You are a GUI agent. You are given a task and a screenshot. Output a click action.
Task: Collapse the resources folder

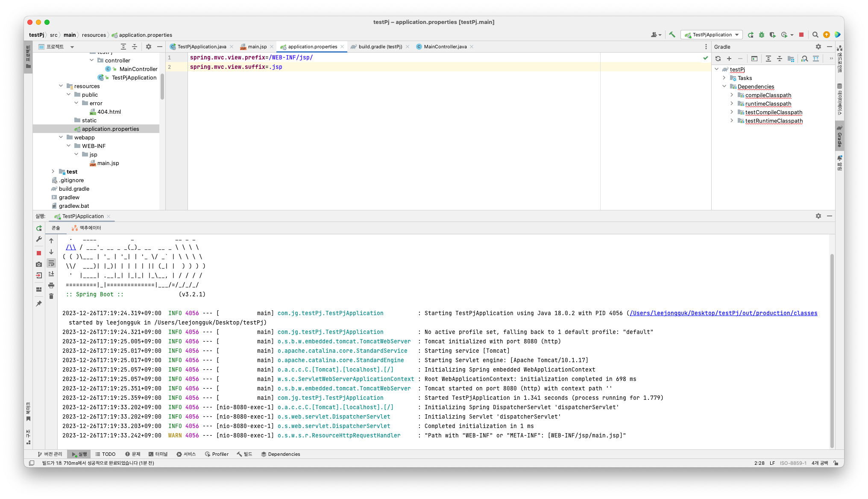coord(61,86)
